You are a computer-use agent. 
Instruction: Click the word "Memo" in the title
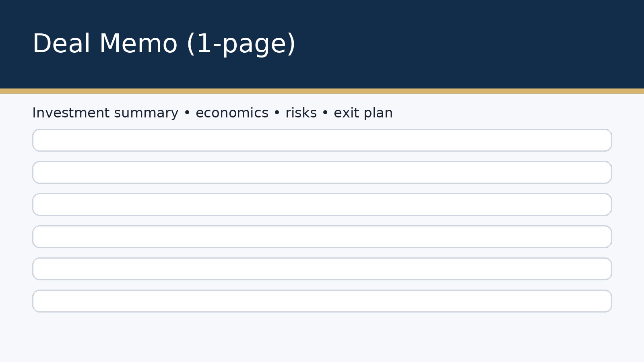138,44
